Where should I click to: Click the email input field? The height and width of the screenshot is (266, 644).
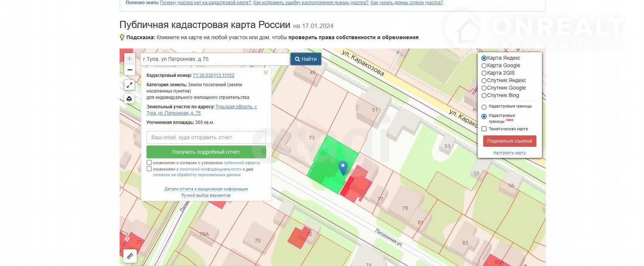tap(206, 137)
